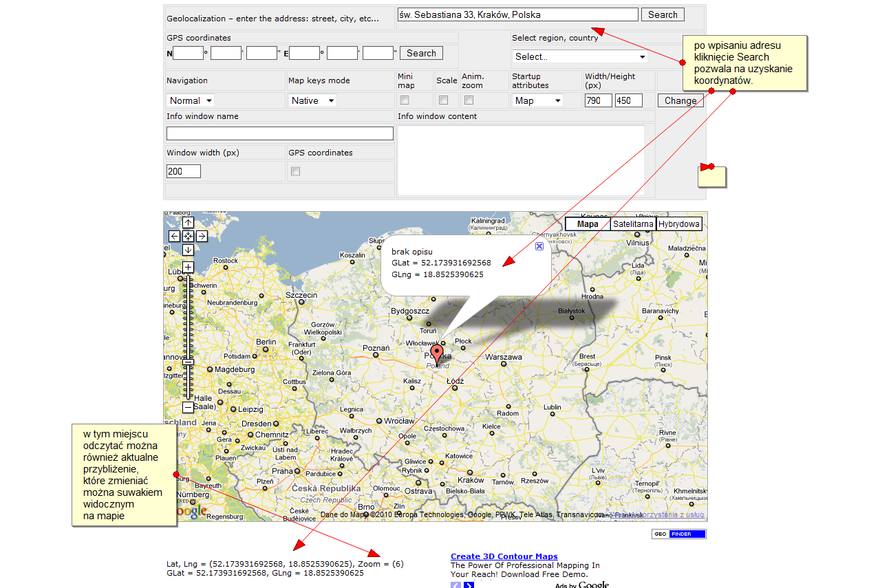Image resolution: width=869 pixels, height=588 pixels.
Task: Click 'brak opisu' text in the info window
Action: point(412,252)
